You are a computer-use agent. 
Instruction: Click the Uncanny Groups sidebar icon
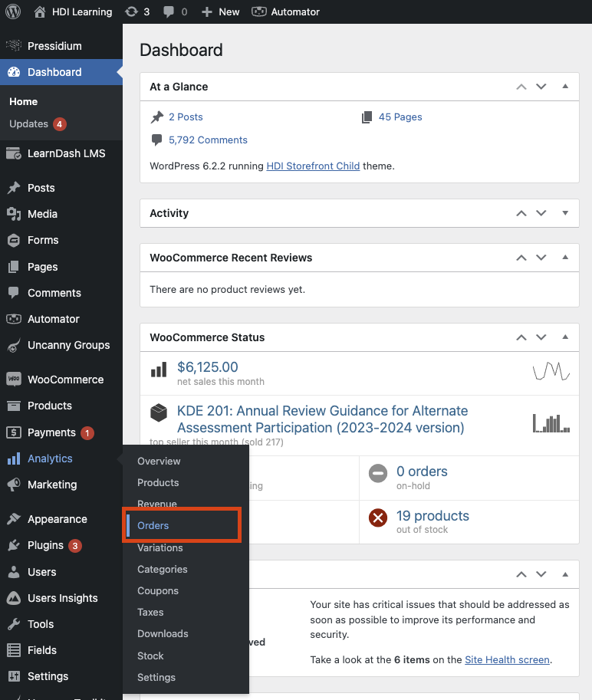tap(14, 345)
